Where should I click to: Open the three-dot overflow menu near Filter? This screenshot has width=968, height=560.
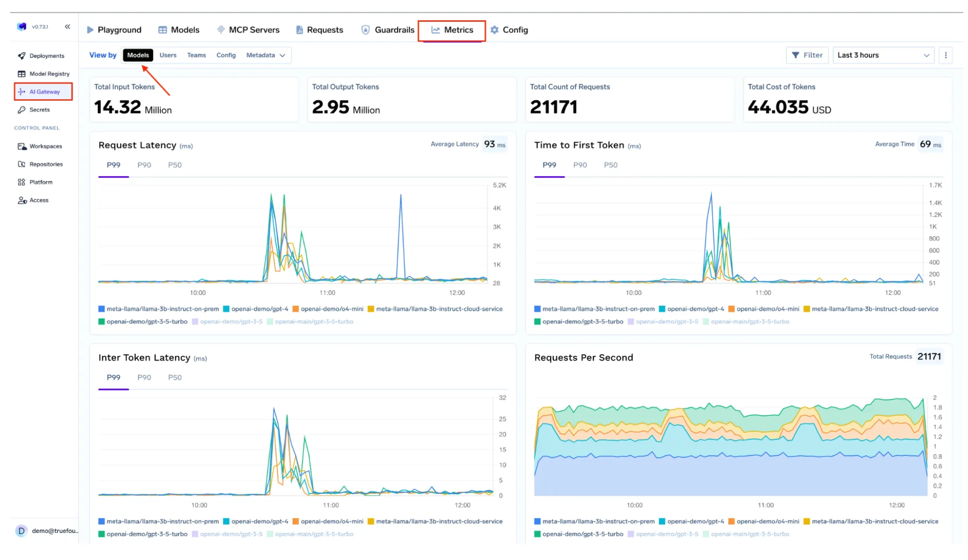[945, 55]
